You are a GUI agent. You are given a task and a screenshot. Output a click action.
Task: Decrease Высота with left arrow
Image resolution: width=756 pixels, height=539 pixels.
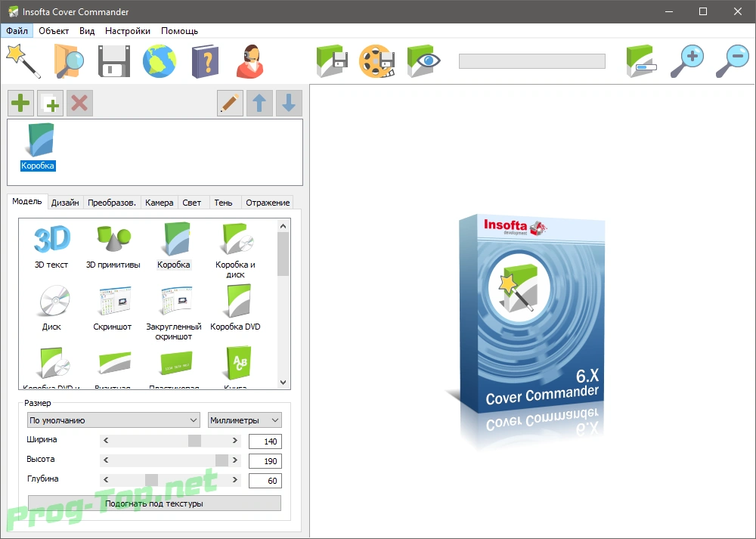coord(106,460)
